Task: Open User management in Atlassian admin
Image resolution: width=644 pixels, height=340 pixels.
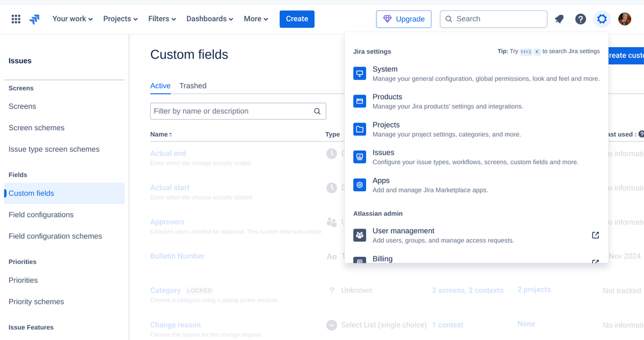Action: click(476, 236)
